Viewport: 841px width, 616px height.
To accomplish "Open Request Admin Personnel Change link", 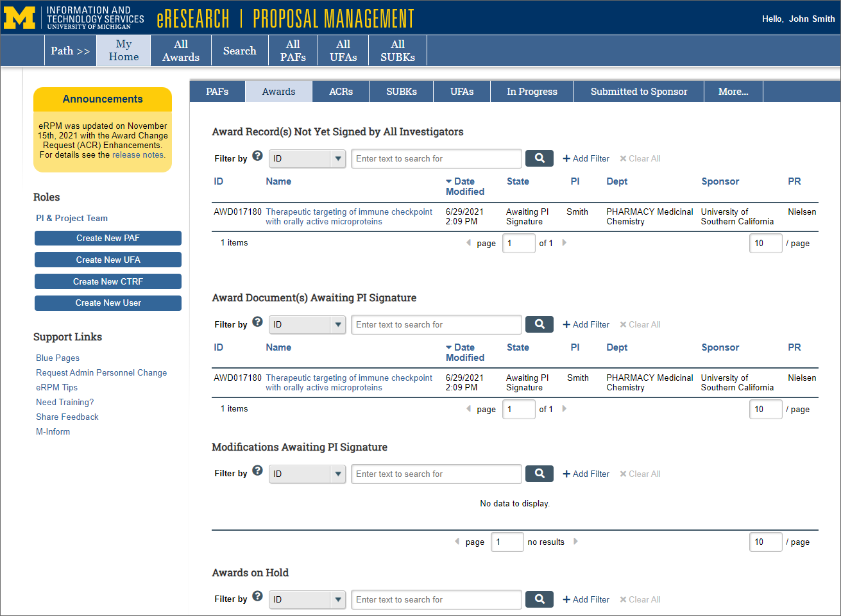I will (x=101, y=372).
